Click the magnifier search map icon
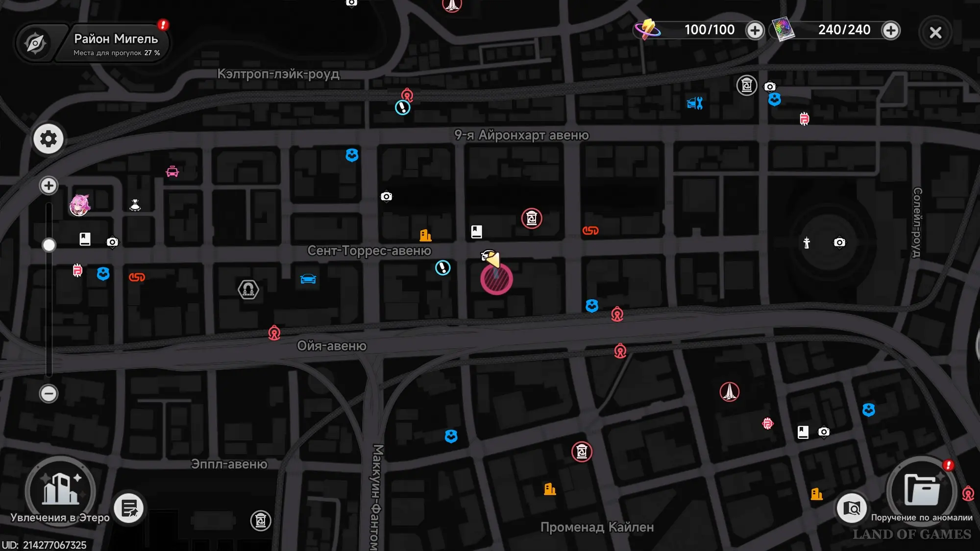980x551 pixels. [852, 508]
